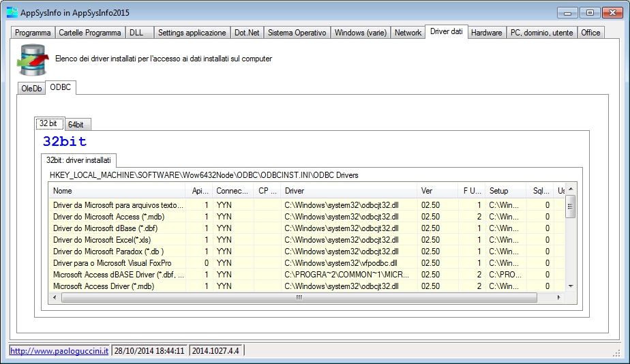This screenshot has height=364, width=630.
Task: Sort by the Connec... column header
Action: 233,191
